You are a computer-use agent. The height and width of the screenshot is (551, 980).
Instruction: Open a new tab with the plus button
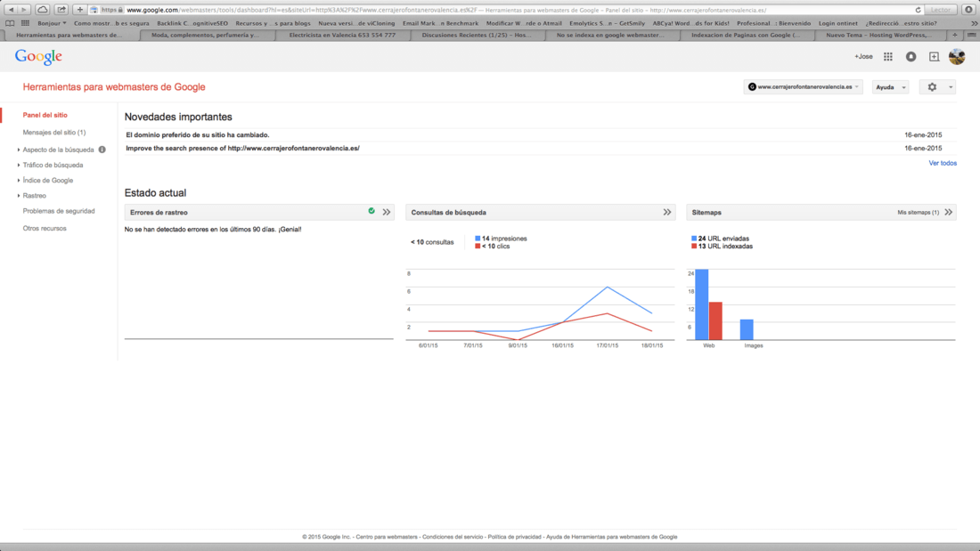tap(954, 35)
